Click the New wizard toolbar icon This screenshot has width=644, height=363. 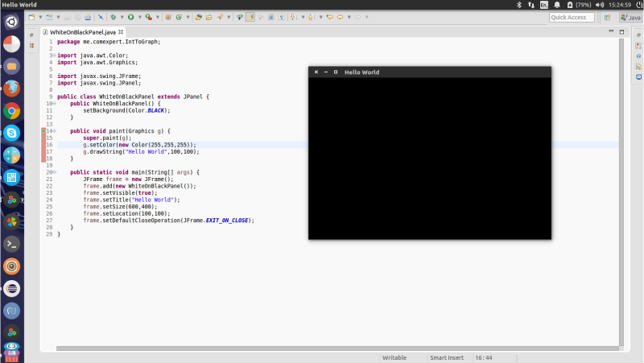point(31,17)
